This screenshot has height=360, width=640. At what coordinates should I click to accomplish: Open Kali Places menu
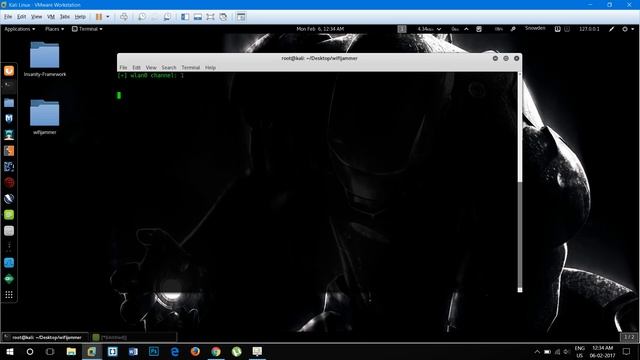[54, 29]
